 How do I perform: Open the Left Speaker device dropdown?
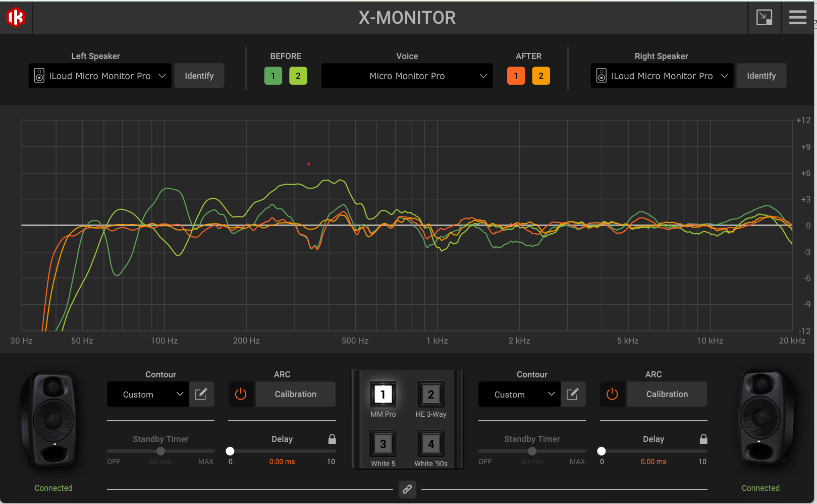[x=100, y=76]
